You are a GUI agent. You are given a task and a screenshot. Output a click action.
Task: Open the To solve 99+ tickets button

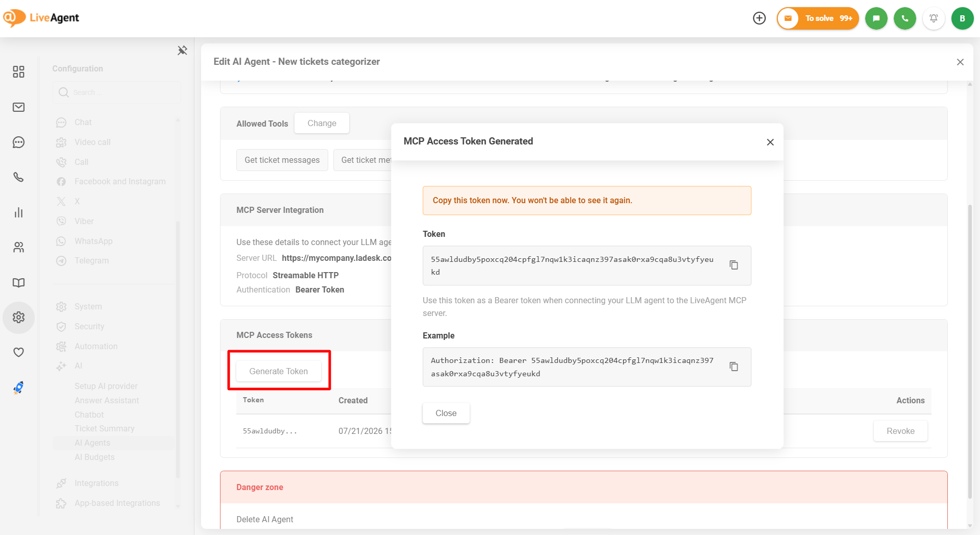(818, 18)
